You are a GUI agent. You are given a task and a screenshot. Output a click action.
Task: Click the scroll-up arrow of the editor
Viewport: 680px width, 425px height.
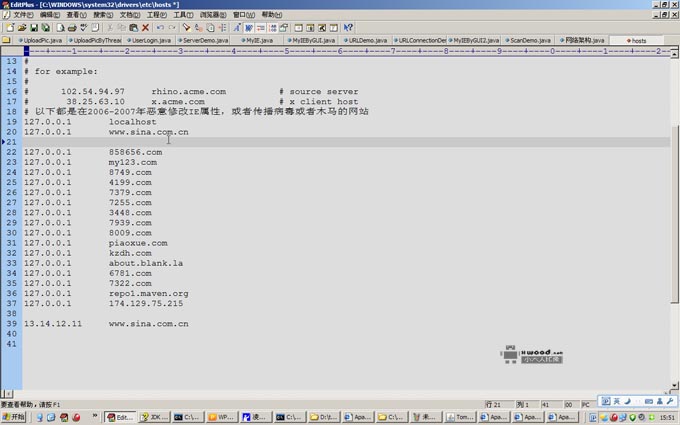coord(674,54)
